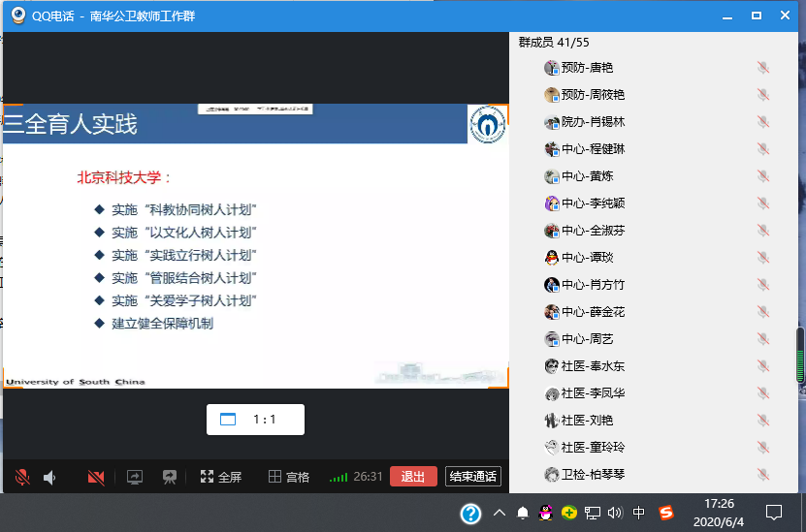This screenshot has height=532, width=806.
Task: Click muted mic icon beside 社医-李凤华
Action: 763,393
